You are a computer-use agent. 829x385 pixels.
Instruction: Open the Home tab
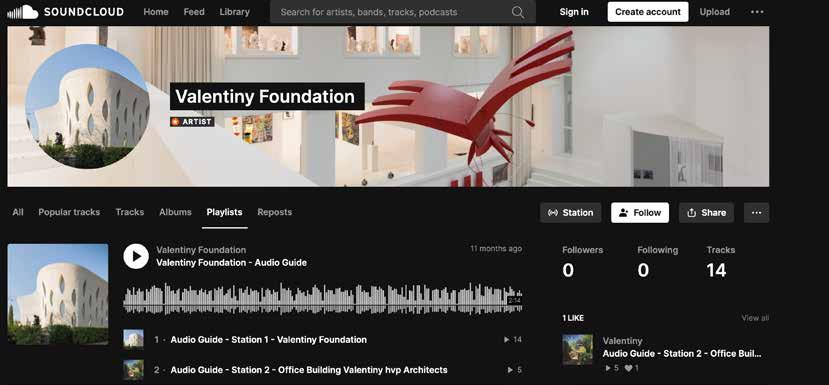pos(156,12)
